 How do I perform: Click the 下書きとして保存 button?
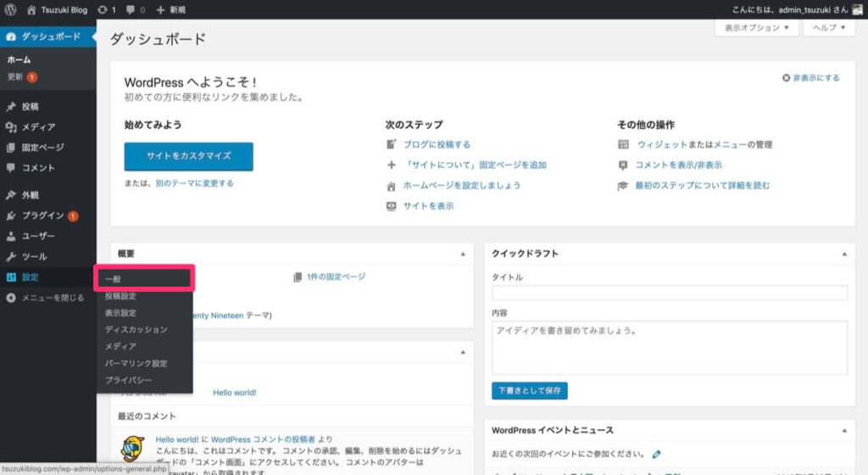tap(529, 390)
